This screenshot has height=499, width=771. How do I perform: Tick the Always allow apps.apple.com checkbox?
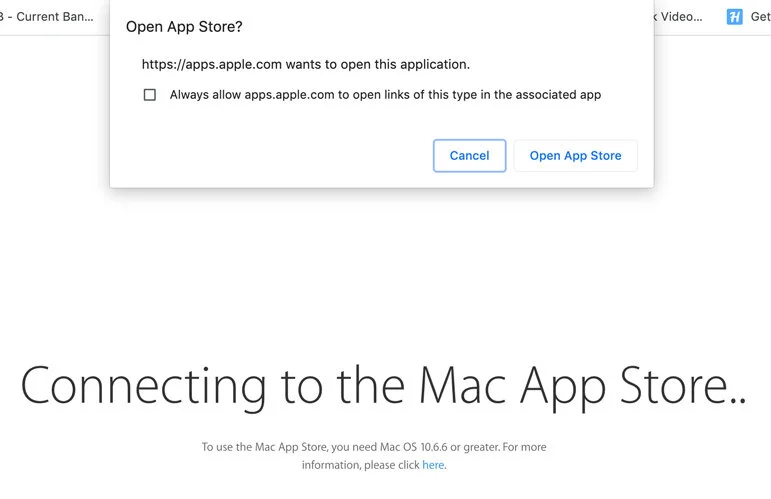149,94
